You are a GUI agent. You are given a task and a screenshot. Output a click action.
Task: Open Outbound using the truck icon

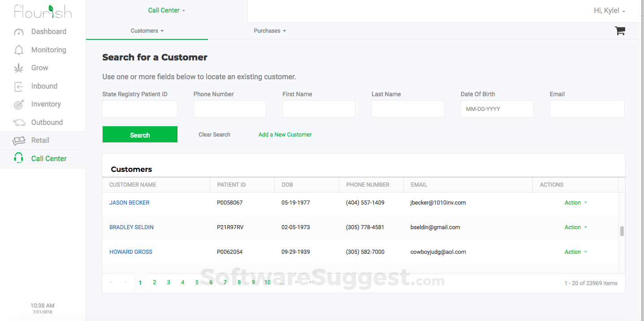click(x=19, y=123)
